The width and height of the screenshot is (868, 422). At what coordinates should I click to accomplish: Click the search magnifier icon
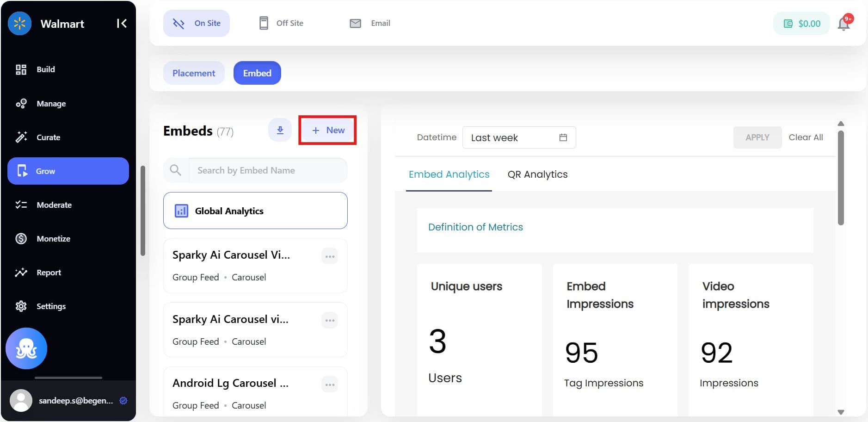(x=175, y=170)
